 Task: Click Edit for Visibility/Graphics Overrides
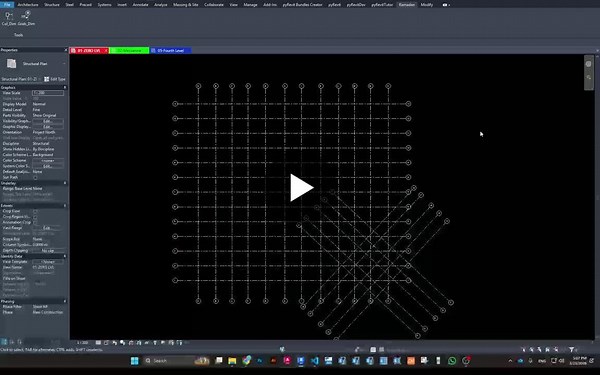[x=48, y=121]
